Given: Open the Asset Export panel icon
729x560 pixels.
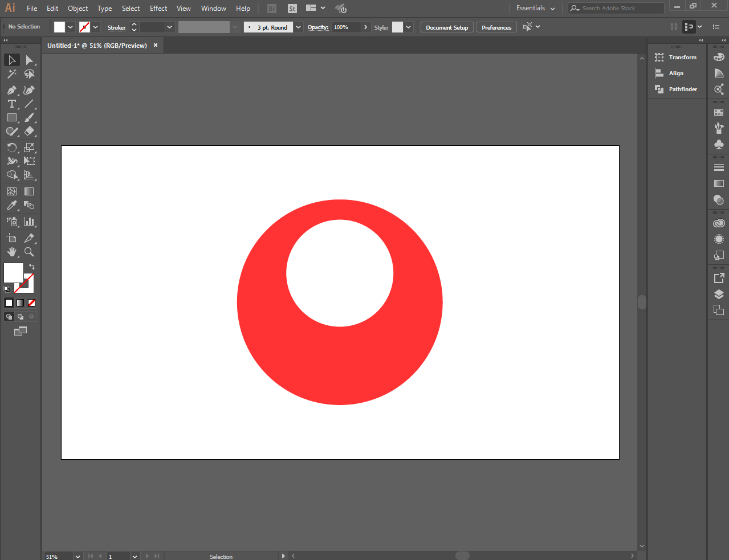Looking at the screenshot, I should (719, 278).
